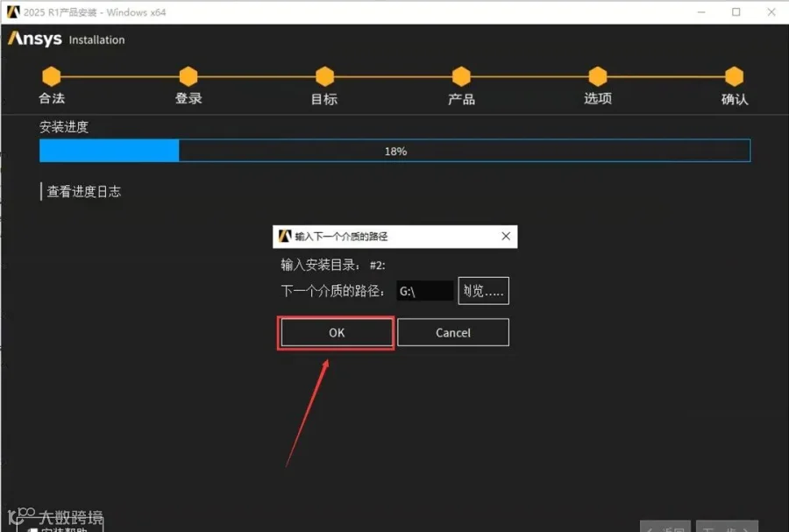Click Cancel in the media path dialog
This screenshot has height=532, width=789.
point(453,332)
